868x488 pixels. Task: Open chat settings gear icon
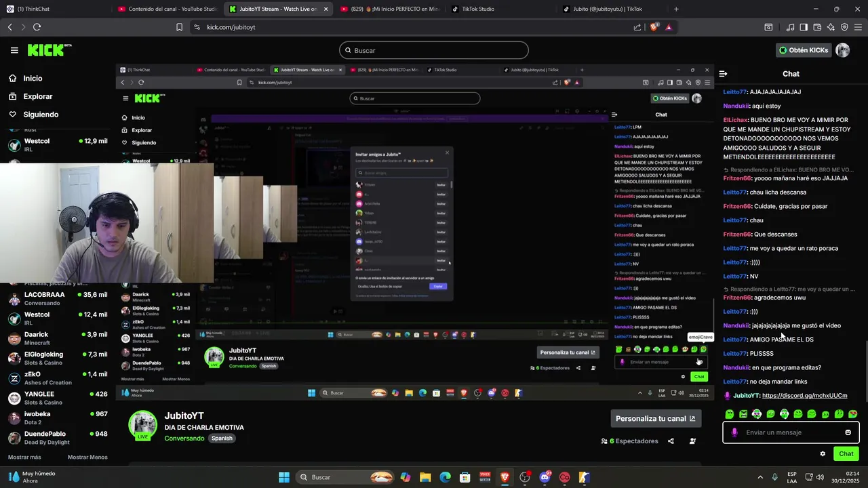823,454
